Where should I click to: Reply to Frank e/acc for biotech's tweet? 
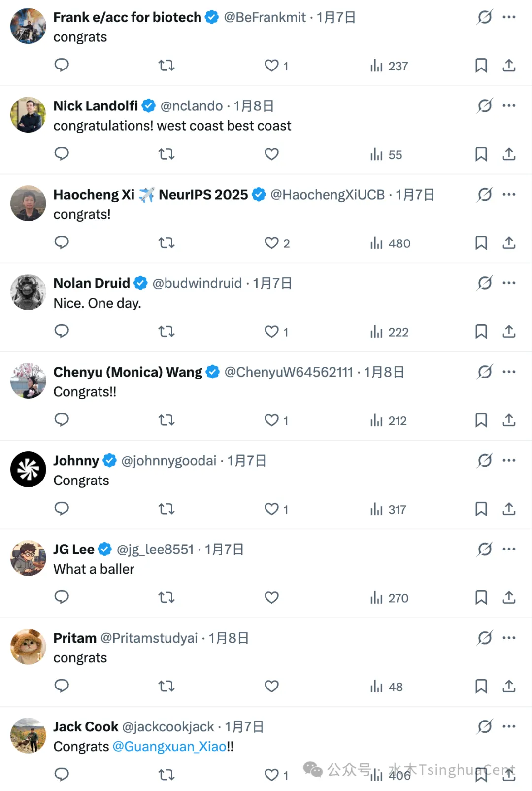point(62,65)
